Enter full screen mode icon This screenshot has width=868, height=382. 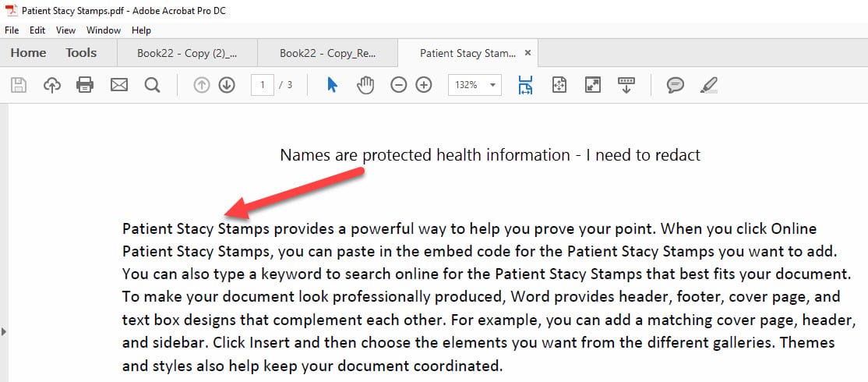tap(593, 85)
